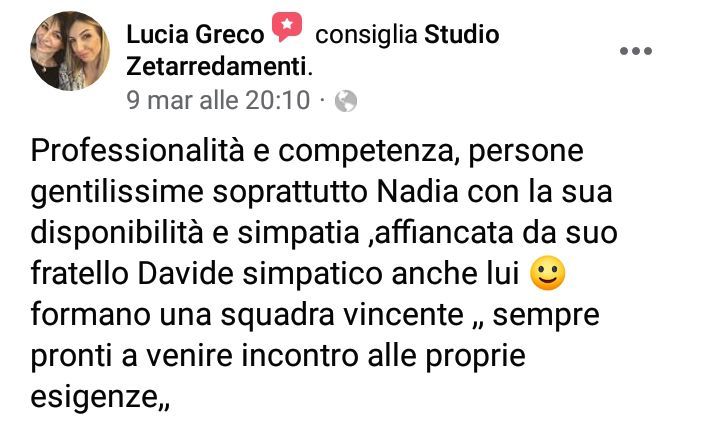Click the phrase disponibilità e simpatia

195,233
